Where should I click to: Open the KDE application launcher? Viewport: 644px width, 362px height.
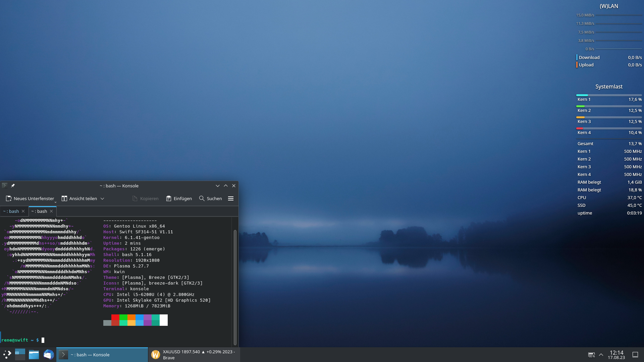(x=7, y=355)
